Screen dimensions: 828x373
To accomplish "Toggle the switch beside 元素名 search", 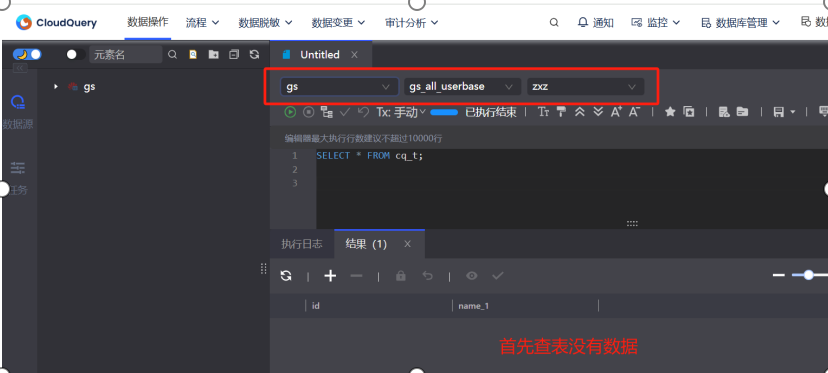I will [x=75, y=54].
